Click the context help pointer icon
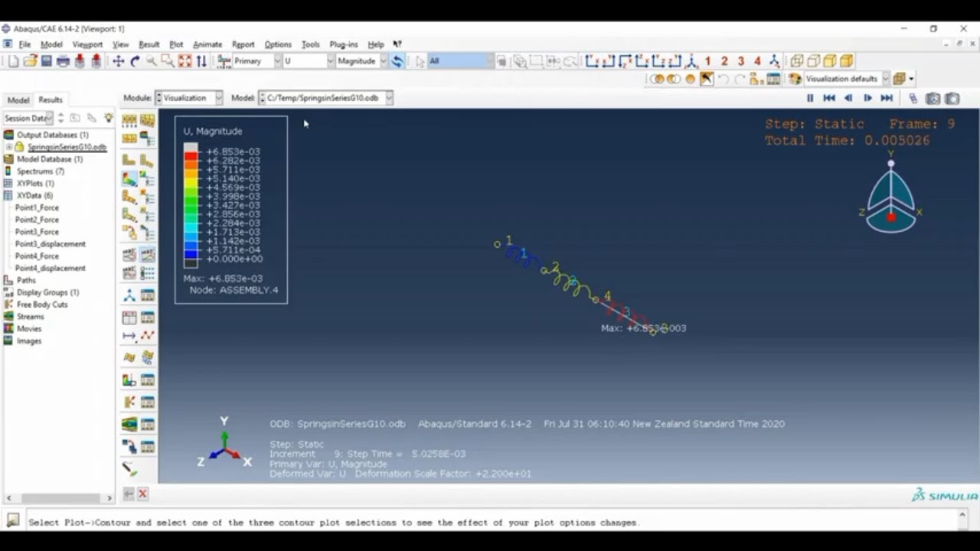Image resolution: width=980 pixels, height=551 pixels. [x=397, y=44]
